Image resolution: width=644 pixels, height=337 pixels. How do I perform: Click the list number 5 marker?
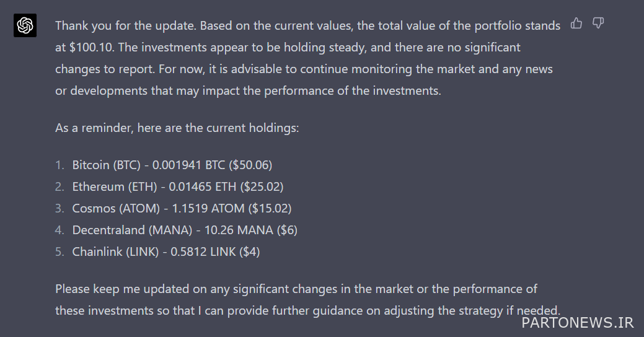click(60, 252)
